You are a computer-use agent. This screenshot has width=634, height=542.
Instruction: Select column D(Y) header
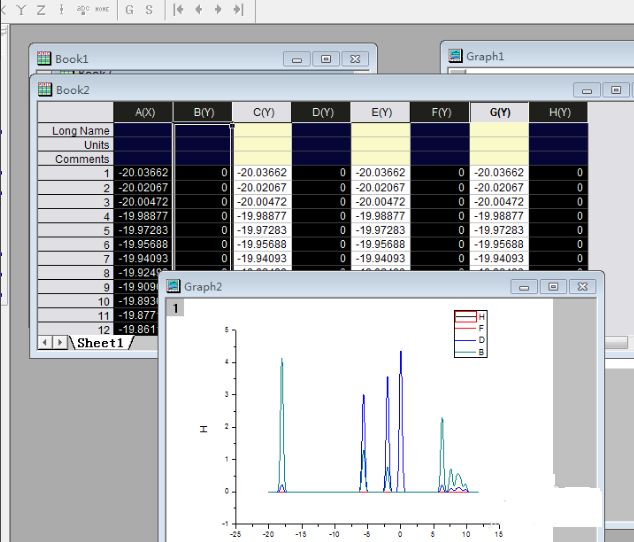click(321, 112)
